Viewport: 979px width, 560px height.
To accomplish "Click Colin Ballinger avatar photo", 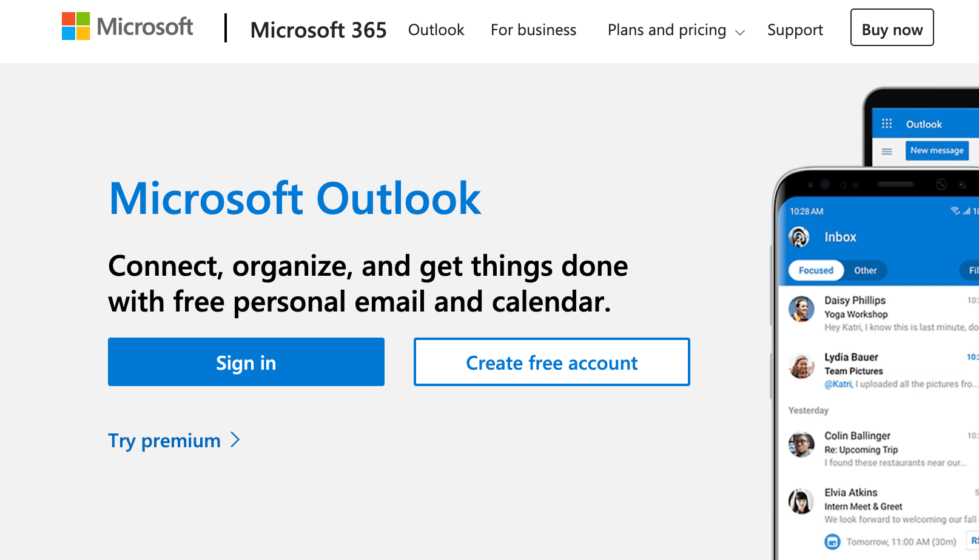I will tap(801, 444).
